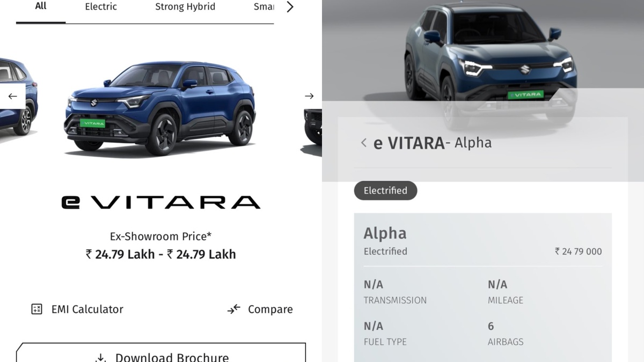Viewport: 644px width, 362px height.
Task: Click the partially visible car on right
Action: [311, 131]
